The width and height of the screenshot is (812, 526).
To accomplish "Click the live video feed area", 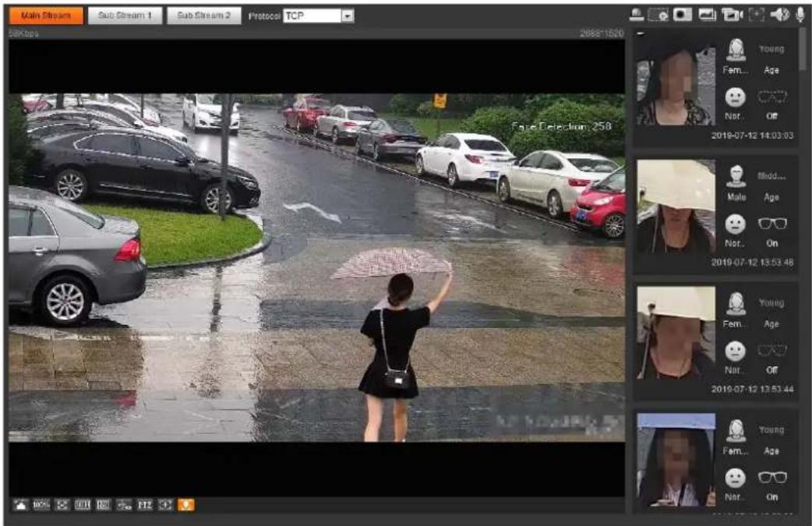I will (316, 267).
